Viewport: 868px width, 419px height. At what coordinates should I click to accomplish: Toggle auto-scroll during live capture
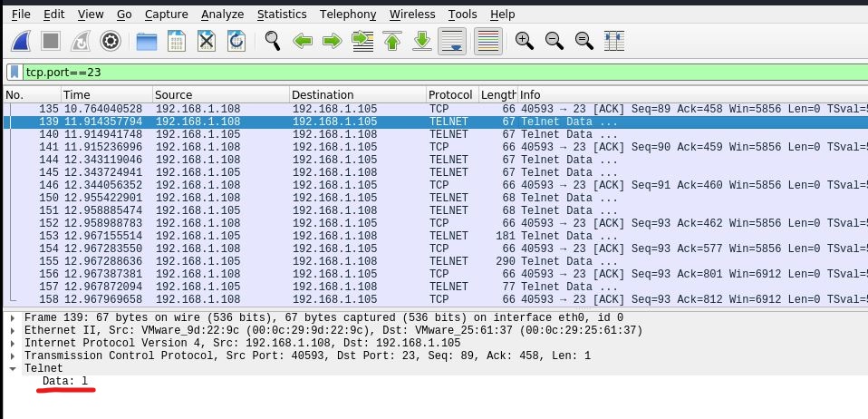click(x=452, y=41)
